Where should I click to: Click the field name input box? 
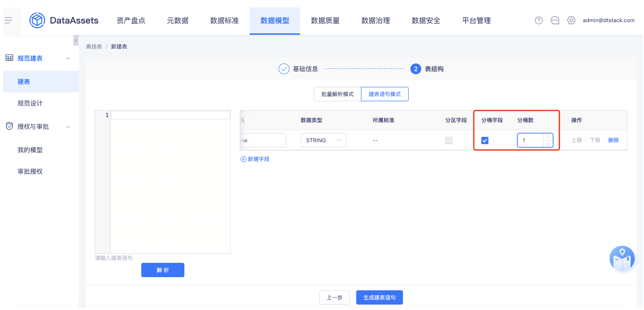pos(263,140)
